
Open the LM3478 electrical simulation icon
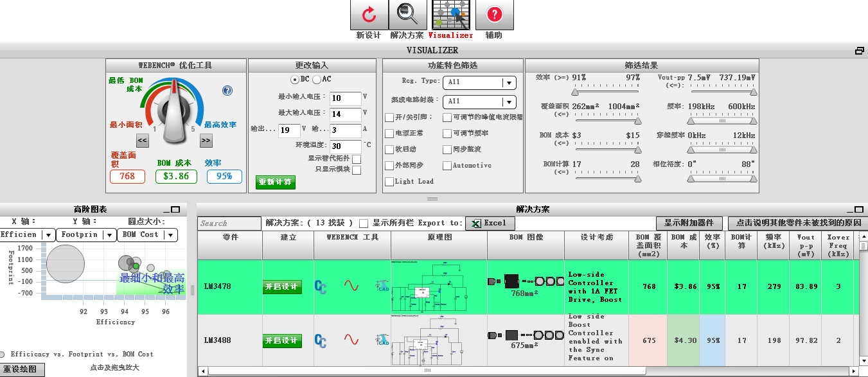click(x=320, y=286)
